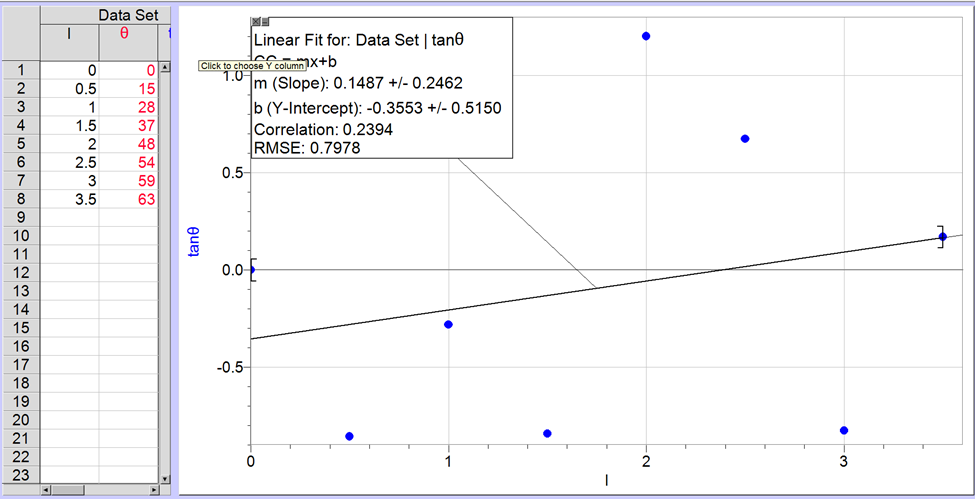Click the 0.5 y-axis tick label

click(233, 172)
